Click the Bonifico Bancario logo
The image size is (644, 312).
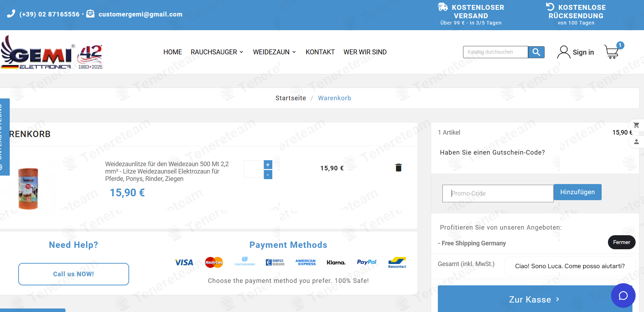point(275,263)
